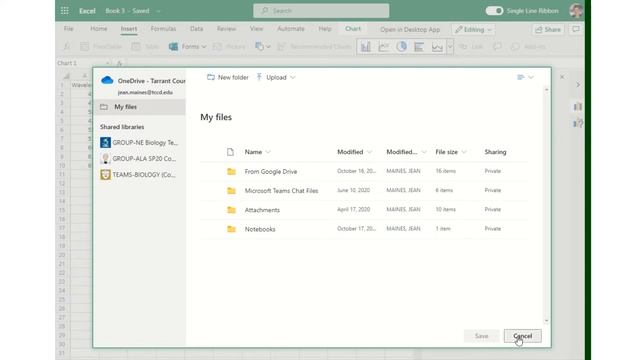Screen dimensions: 640x360
Task: Click the Save button
Action: [x=482, y=336]
